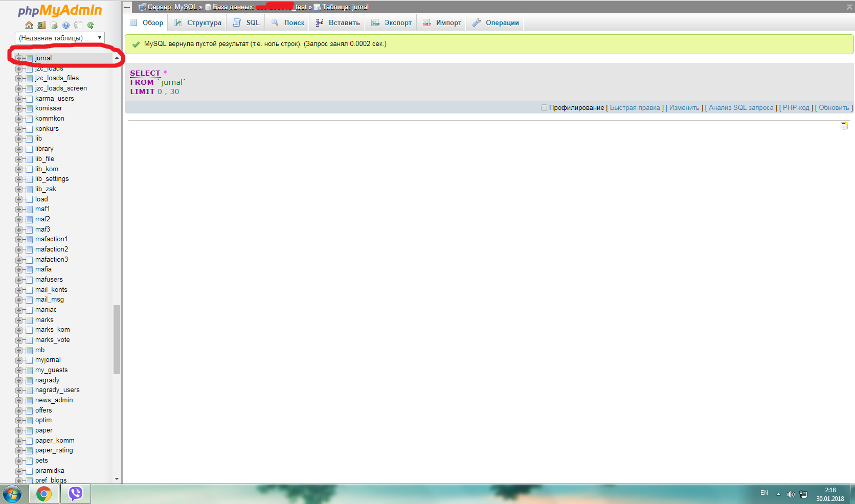
Task: Click the Изменить link
Action: [x=684, y=107]
